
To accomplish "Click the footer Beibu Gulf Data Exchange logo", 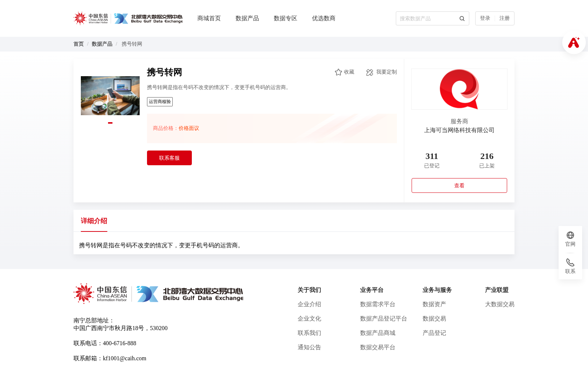I will [x=190, y=294].
